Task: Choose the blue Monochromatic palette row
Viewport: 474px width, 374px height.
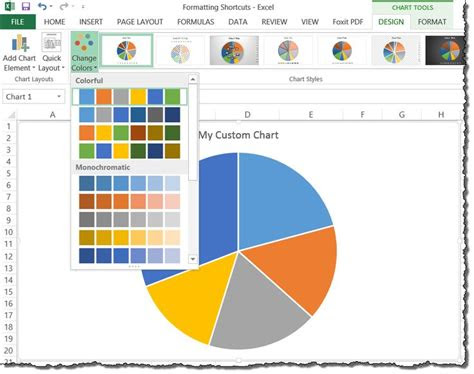Action: pos(130,184)
